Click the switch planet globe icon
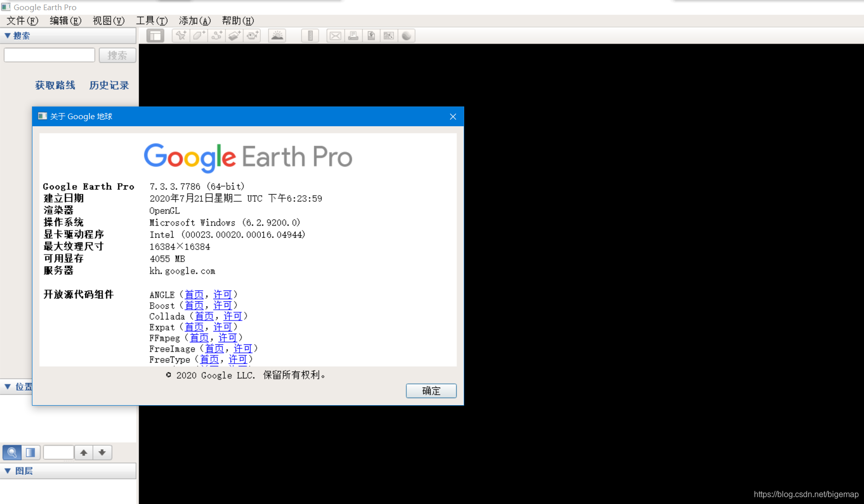Image resolution: width=864 pixels, height=504 pixels. [406, 35]
